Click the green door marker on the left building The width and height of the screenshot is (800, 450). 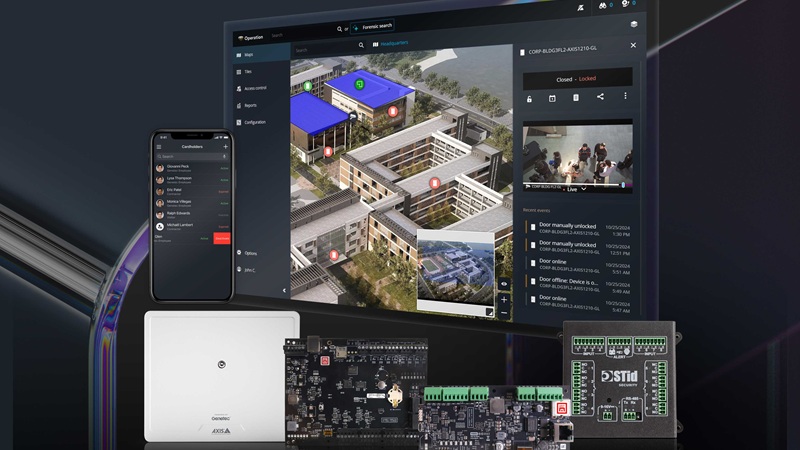coord(308,86)
